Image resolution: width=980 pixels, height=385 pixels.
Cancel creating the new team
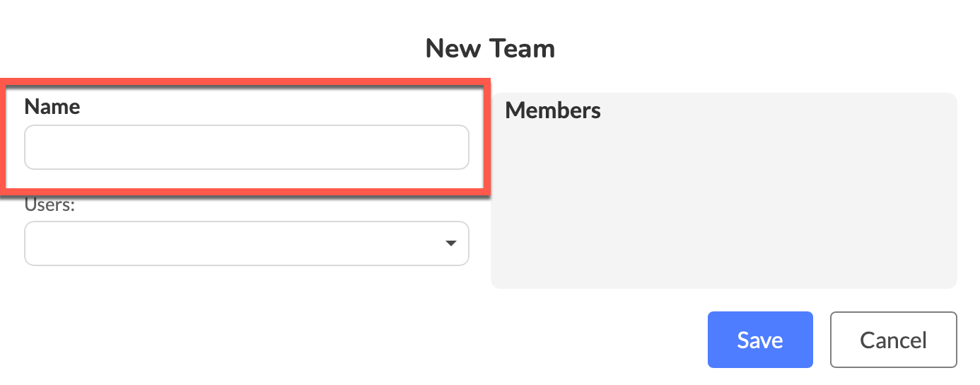click(x=893, y=340)
